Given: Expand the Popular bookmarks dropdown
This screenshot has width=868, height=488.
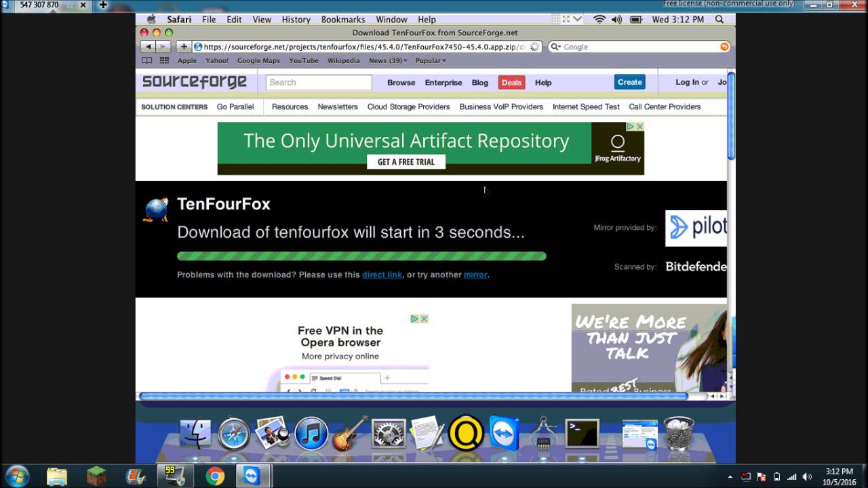Looking at the screenshot, I should click(431, 60).
